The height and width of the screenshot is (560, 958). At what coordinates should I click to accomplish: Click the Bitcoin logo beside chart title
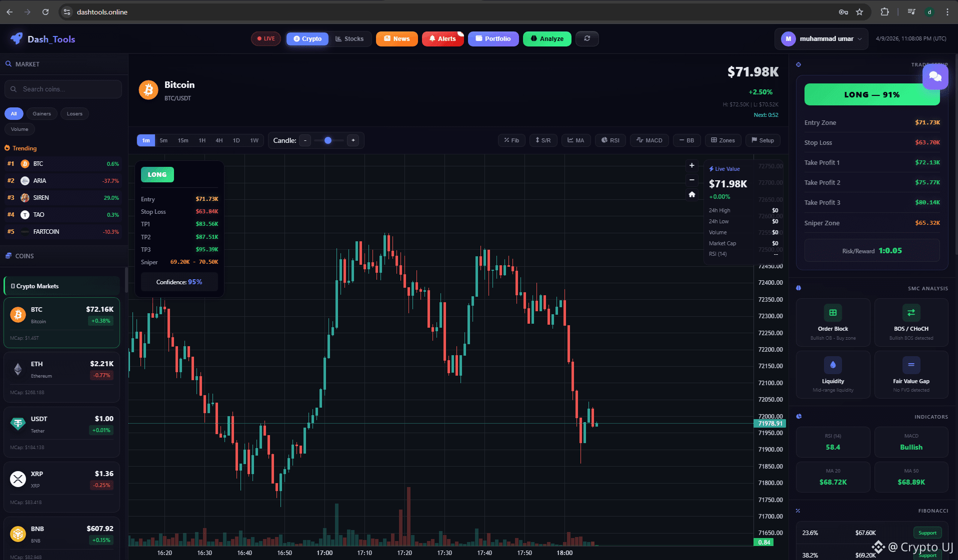(148, 90)
